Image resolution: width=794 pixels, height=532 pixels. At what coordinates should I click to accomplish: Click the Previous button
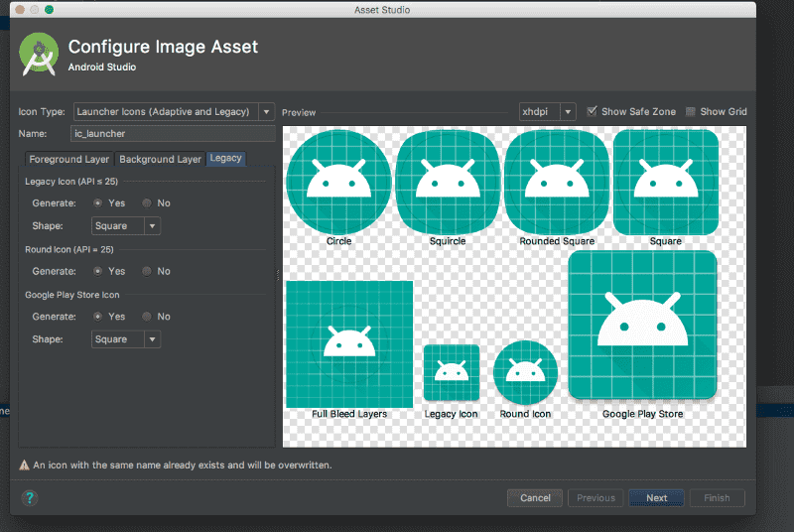coord(595,498)
